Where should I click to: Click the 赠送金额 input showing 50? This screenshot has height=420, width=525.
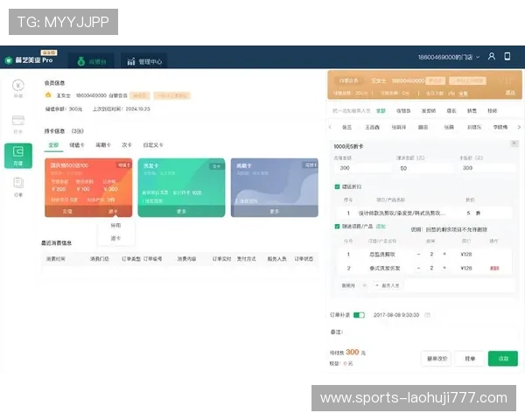[x=424, y=168]
